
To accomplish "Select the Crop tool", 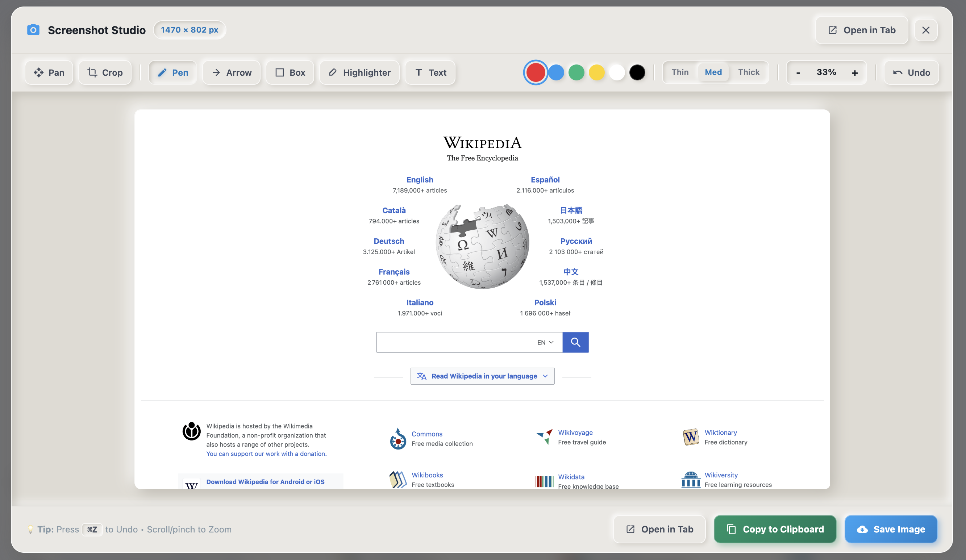I will pos(105,72).
